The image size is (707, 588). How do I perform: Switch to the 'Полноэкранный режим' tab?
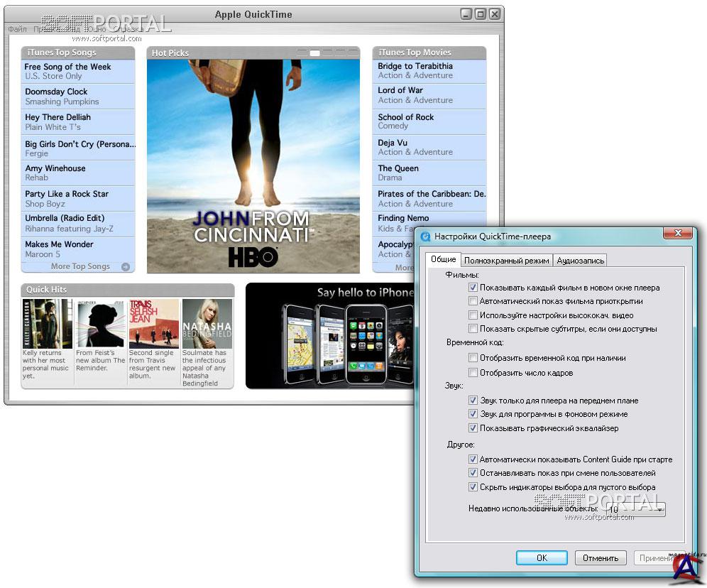click(506, 261)
